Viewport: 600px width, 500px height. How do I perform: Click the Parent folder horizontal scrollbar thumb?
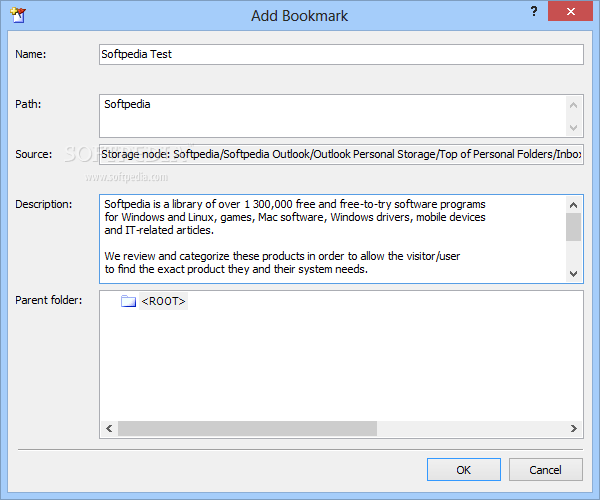coord(247,428)
